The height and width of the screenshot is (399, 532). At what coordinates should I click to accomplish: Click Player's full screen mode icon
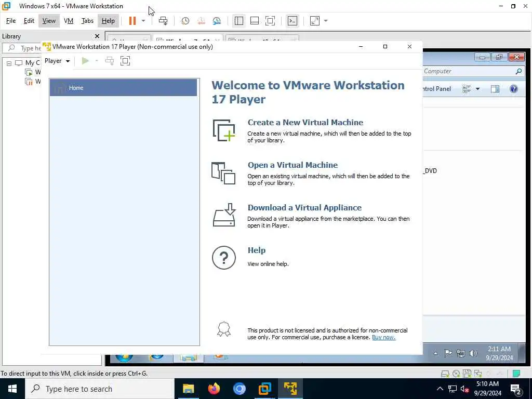[x=125, y=61]
